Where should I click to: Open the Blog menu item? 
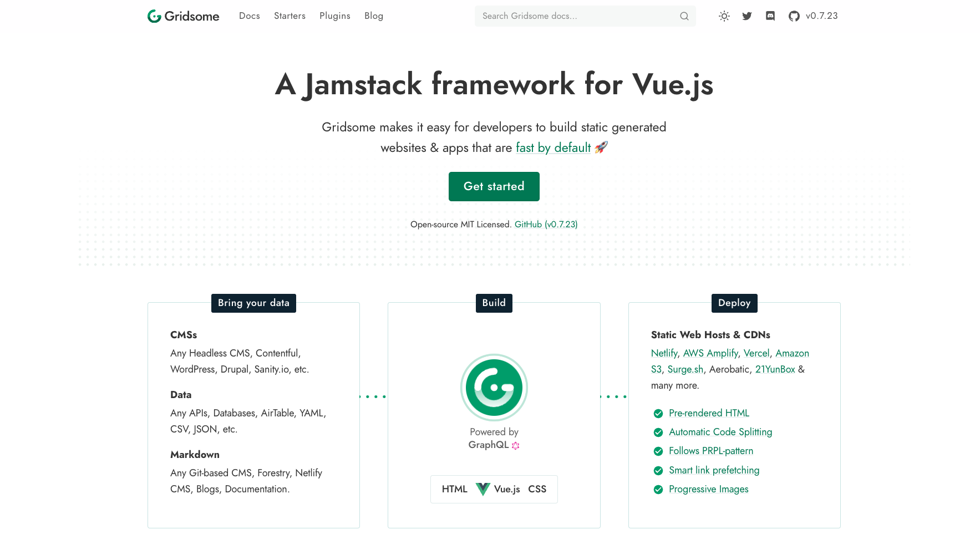point(374,16)
